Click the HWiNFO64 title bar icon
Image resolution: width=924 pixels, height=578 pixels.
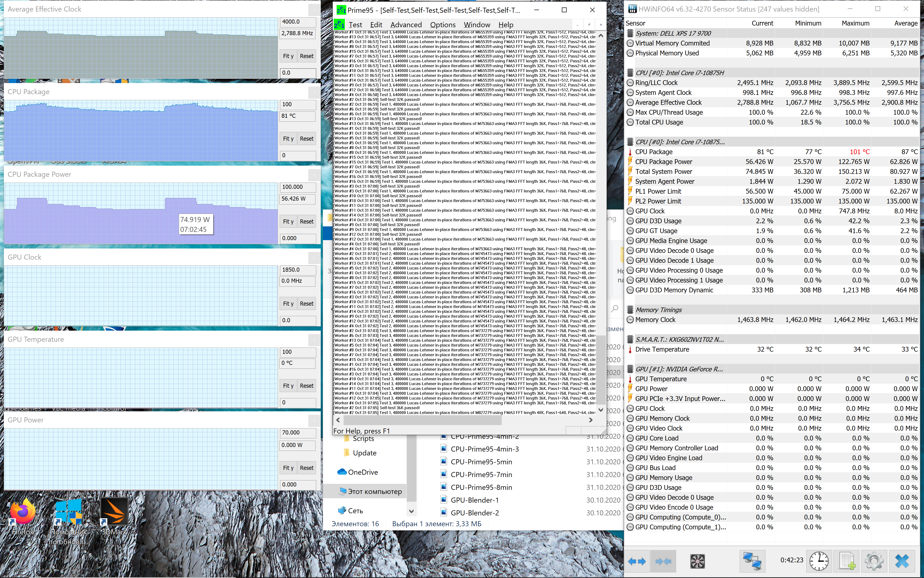(632, 9)
